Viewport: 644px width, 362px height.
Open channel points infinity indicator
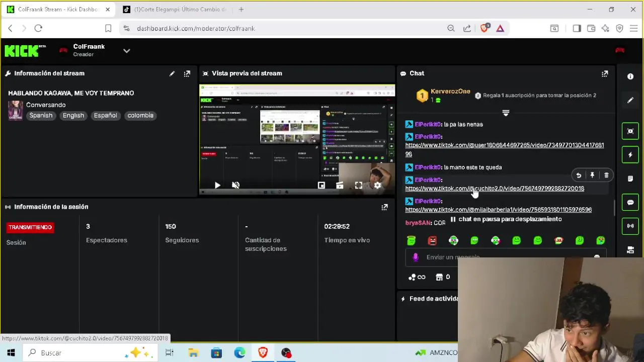pos(417,277)
